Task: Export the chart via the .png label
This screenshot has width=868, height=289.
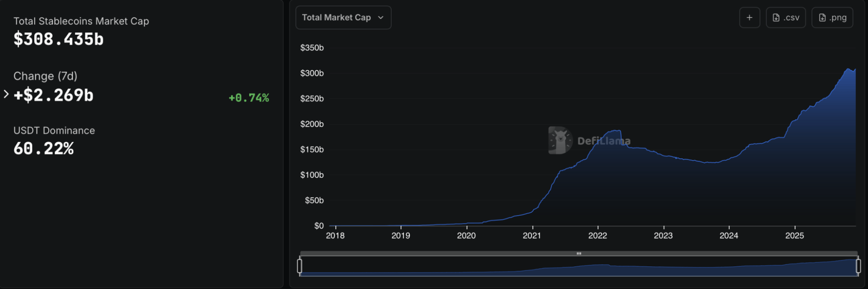Action: pyautogui.click(x=838, y=18)
